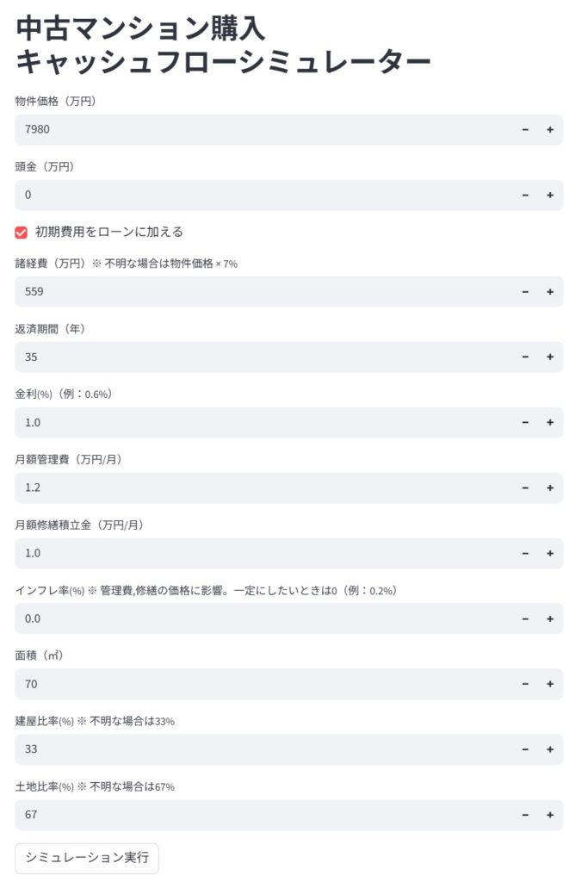Uncheck 初期費用をローンに加える checkbox
Viewport: 588px width, 882px height.
22,232
